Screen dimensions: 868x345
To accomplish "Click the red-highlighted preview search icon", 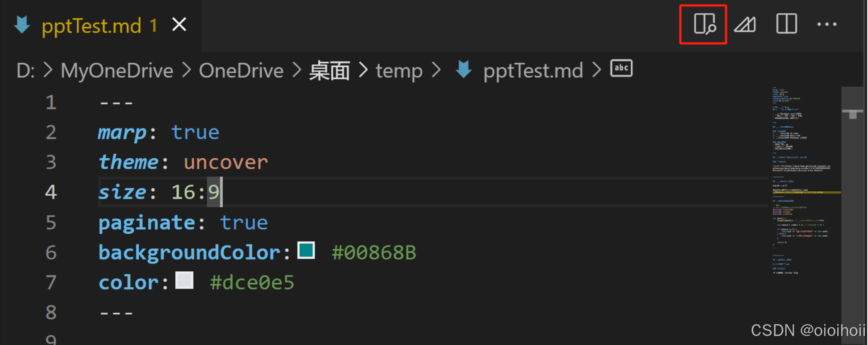I will [x=703, y=24].
